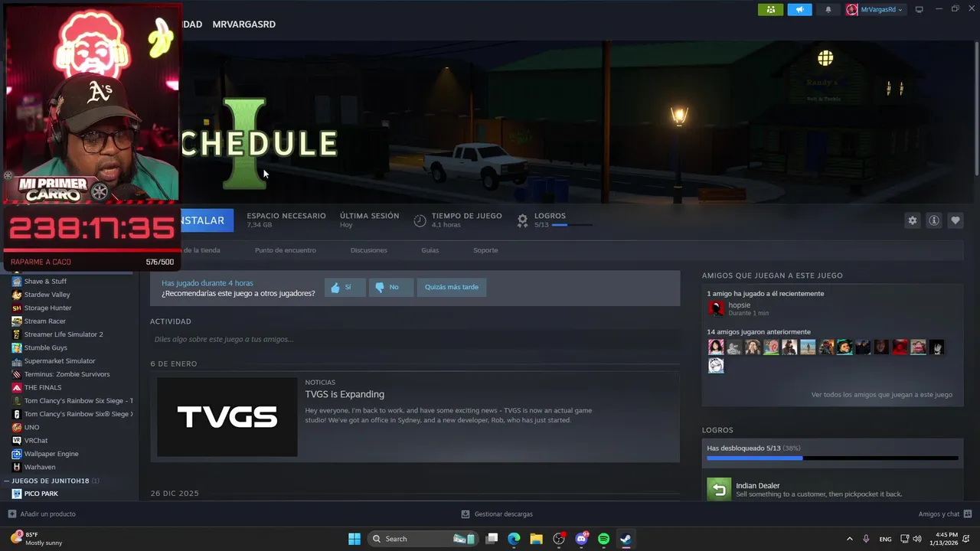This screenshot has height=551, width=980.
Task: Open the Guías tab
Action: pos(430,250)
